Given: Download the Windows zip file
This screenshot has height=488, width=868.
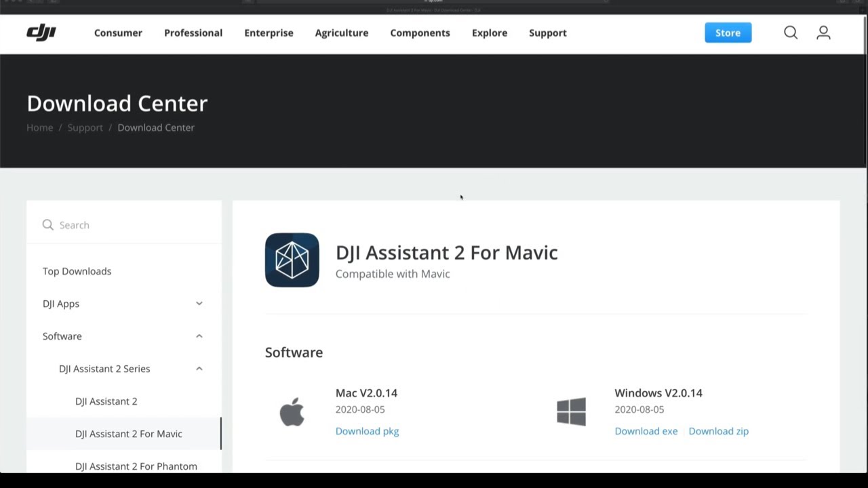Looking at the screenshot, I should (x=719, y=431).
